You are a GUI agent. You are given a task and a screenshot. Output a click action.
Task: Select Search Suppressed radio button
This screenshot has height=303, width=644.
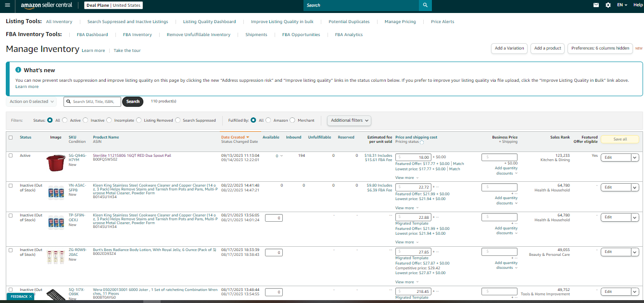click(x=178, y=120)
